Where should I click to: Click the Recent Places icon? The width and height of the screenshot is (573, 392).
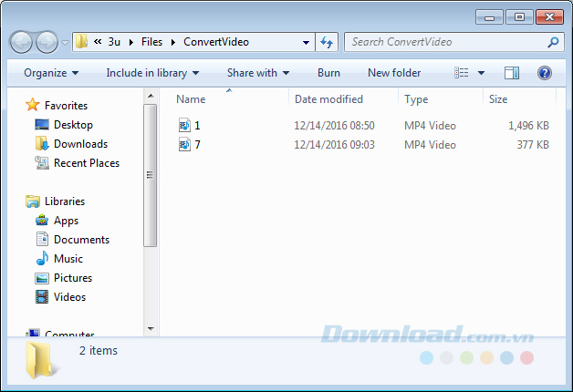click(42, 163)
